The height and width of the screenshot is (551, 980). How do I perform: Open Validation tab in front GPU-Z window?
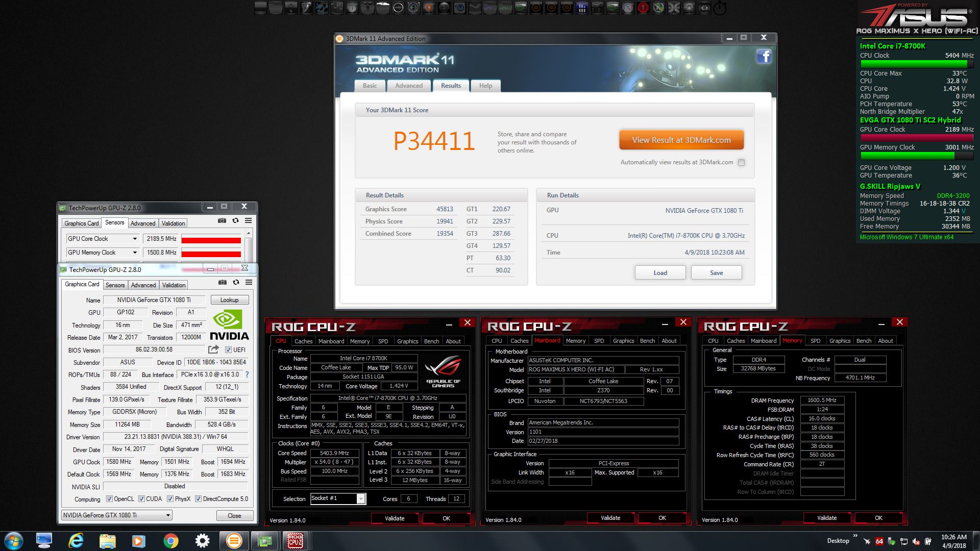coord(174,285)
